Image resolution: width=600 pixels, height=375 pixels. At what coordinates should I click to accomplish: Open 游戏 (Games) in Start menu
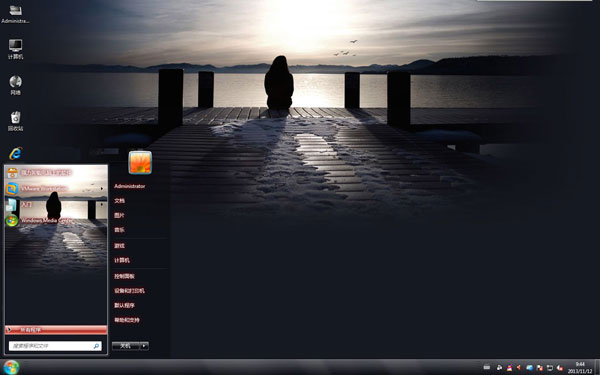[119, 246]
